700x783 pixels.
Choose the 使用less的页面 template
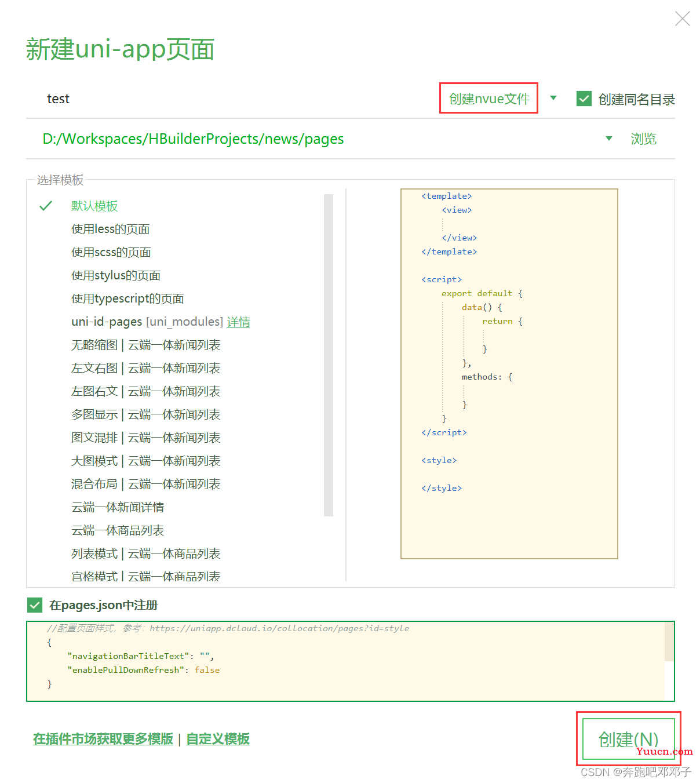point(110,230)
